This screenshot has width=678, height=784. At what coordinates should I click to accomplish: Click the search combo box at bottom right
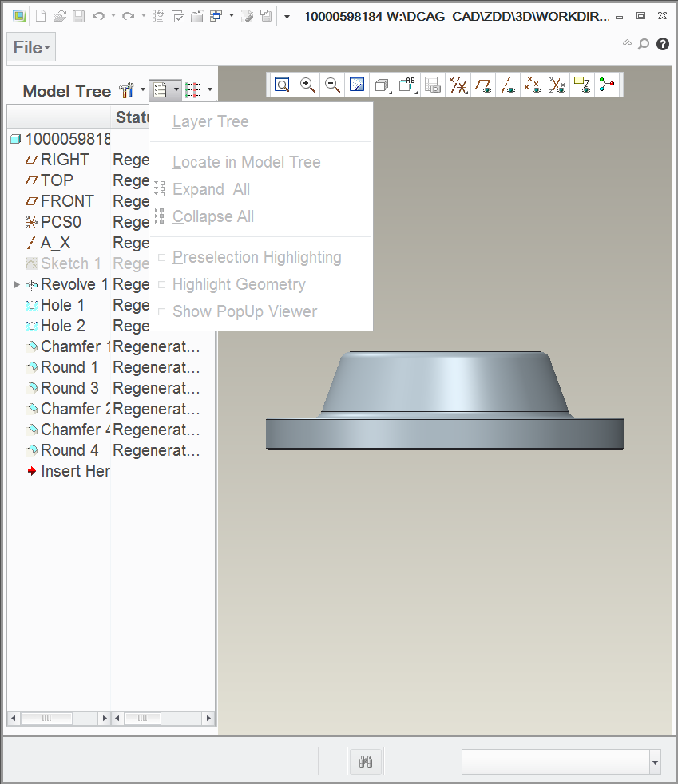(559, 762)
